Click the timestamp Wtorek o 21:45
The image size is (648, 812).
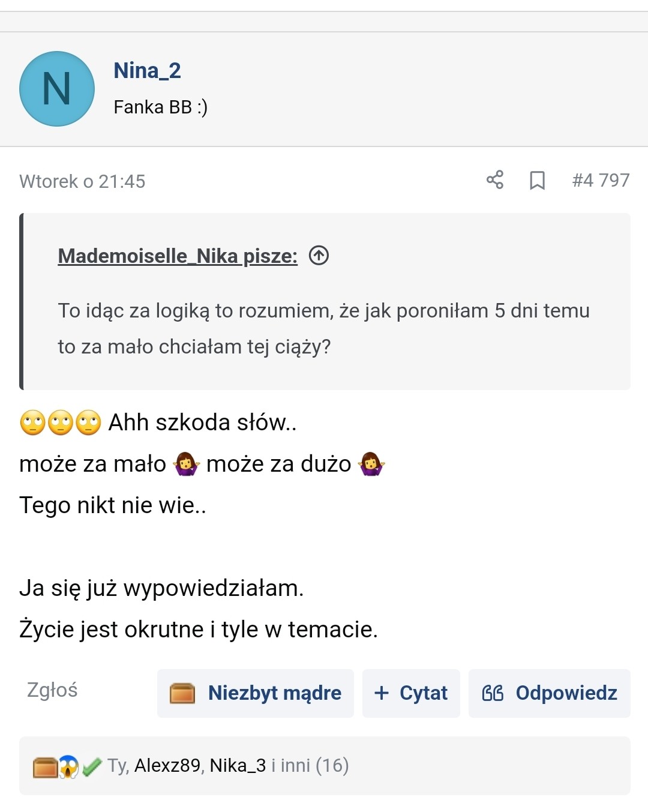click(x=82, y=181)
